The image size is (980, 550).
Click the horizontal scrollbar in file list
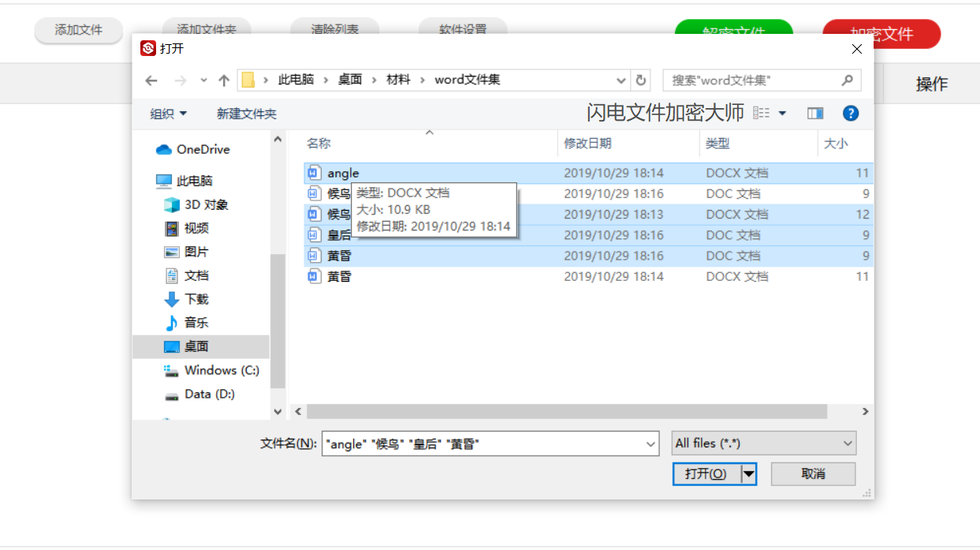pyautogui.click(x=566, y=411)
